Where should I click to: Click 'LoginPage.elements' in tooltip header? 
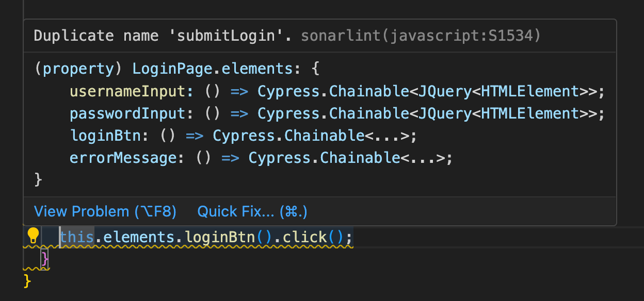[212, 69]
